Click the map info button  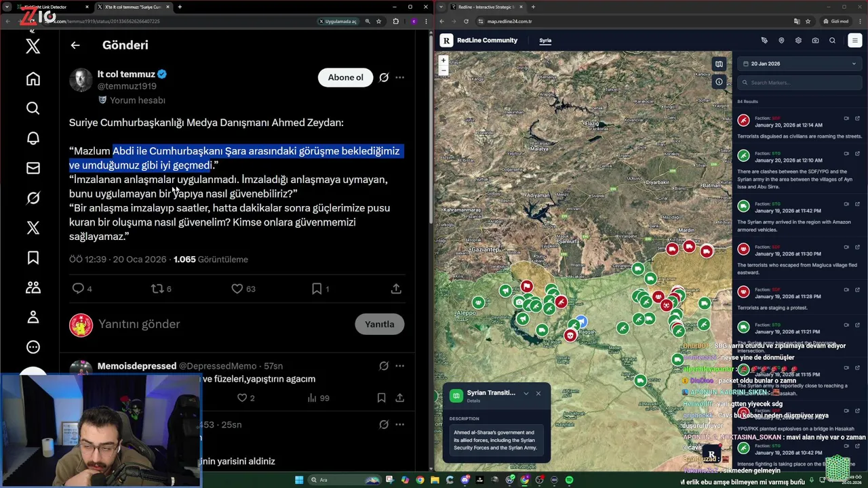tap(719, 82)
